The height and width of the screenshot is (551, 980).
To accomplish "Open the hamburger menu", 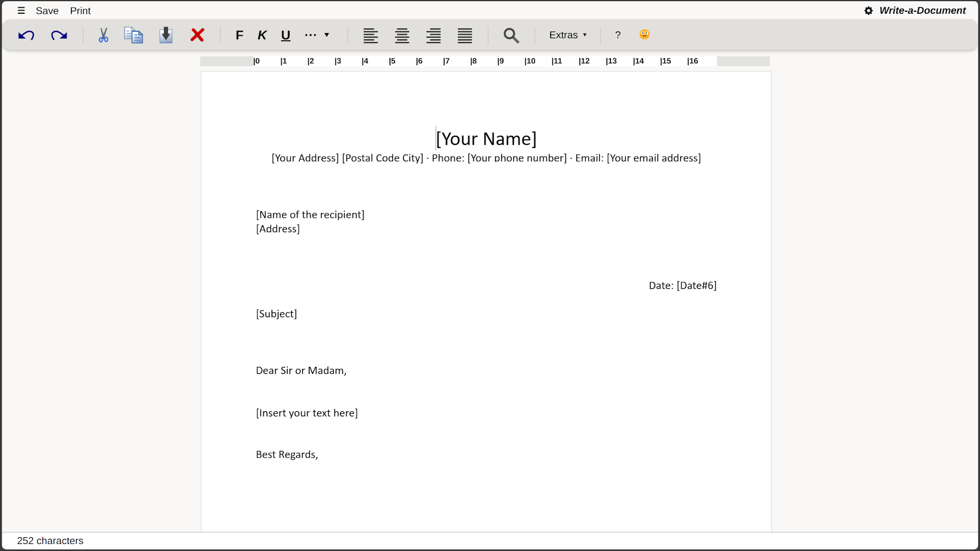I will (x=21, y=10).
